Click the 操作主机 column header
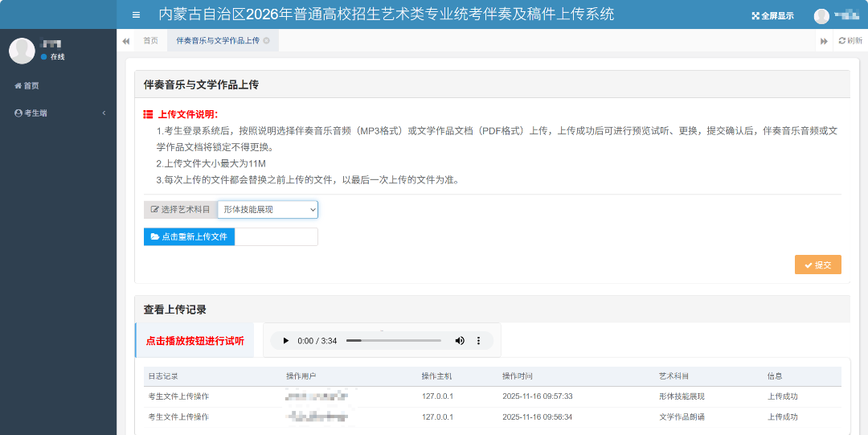This screenshot has height=435, width=868. 436,376
